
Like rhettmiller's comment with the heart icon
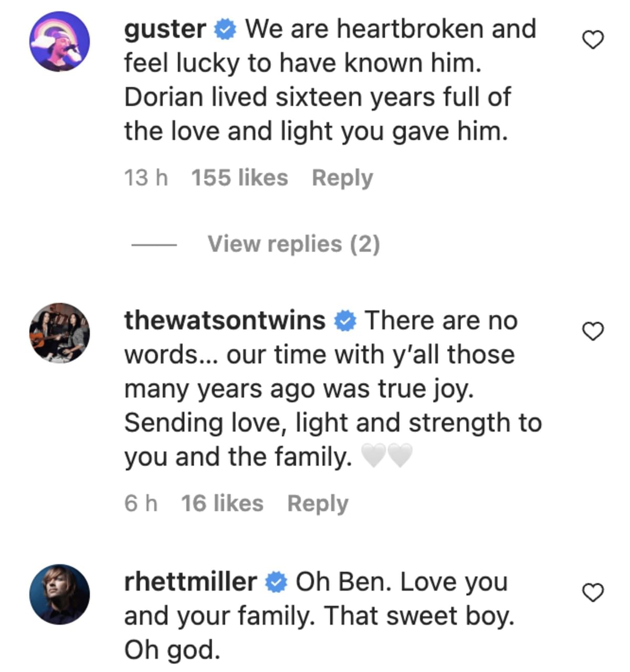[593, 592]
